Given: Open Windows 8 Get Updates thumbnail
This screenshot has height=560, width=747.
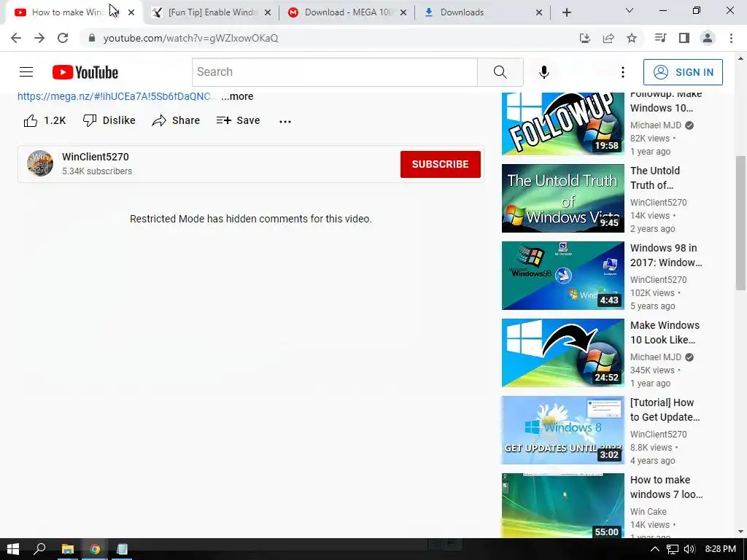Looking at the screenshot, I should (562, 430).
